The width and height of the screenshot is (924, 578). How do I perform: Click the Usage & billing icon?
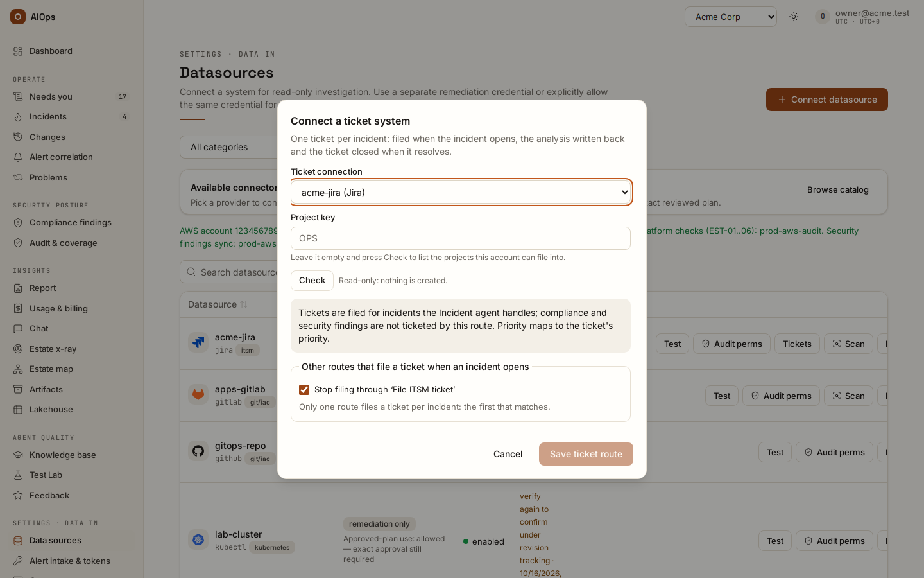point(18,308)
